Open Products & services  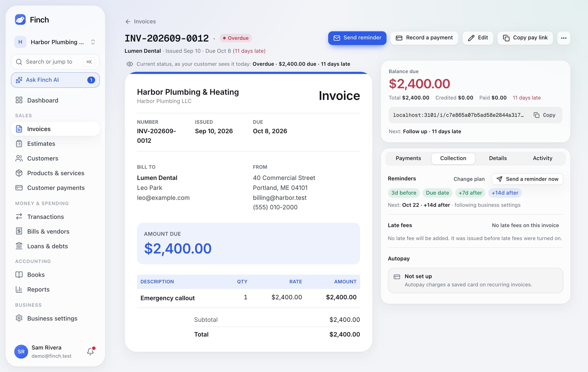tap(55, 173)
